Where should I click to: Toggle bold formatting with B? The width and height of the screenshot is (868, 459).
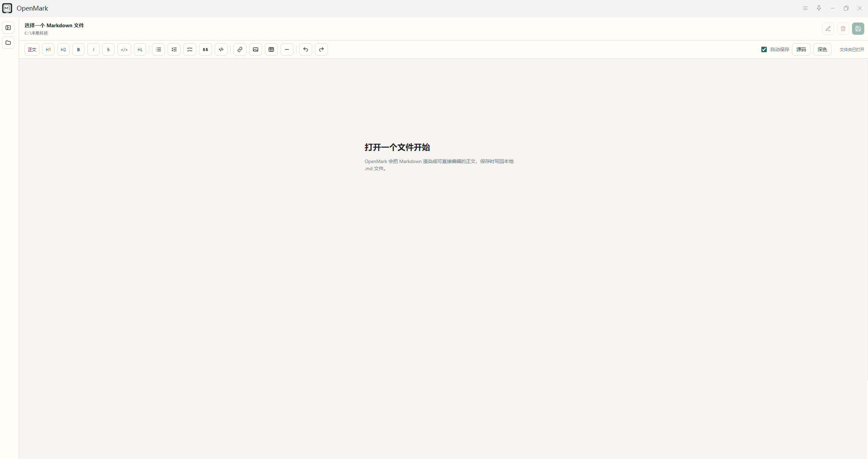78,49
